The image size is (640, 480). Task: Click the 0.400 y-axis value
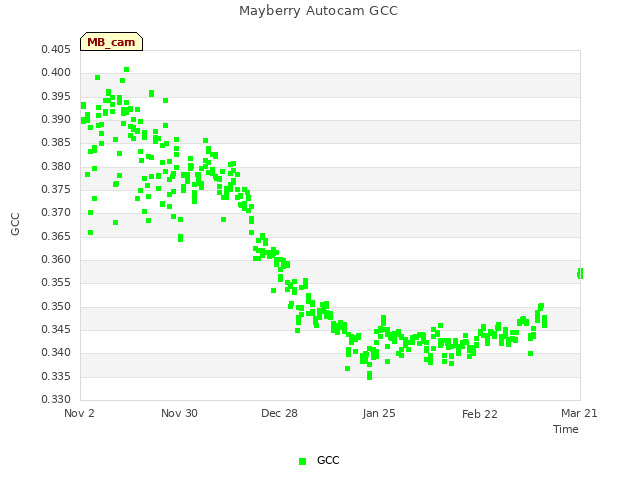[x=56, y=73]
